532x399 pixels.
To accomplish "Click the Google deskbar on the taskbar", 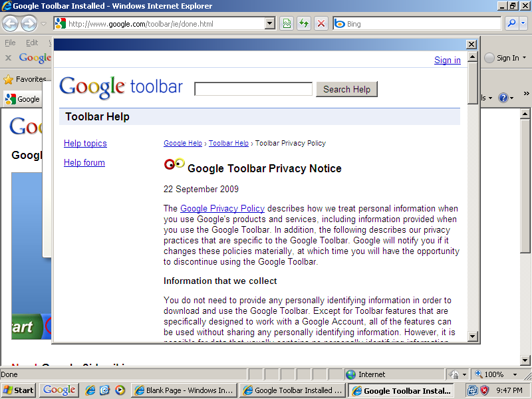I will coord(59,390).
